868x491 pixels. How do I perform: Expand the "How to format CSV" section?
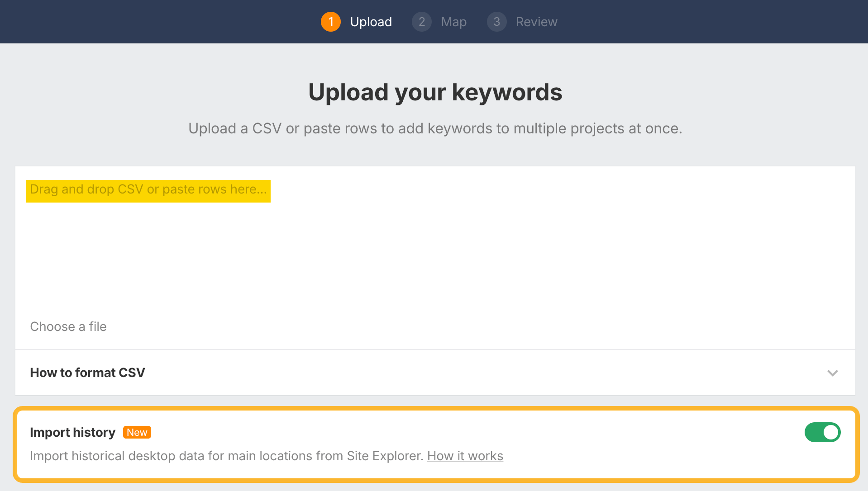click(x=87, y=373)
